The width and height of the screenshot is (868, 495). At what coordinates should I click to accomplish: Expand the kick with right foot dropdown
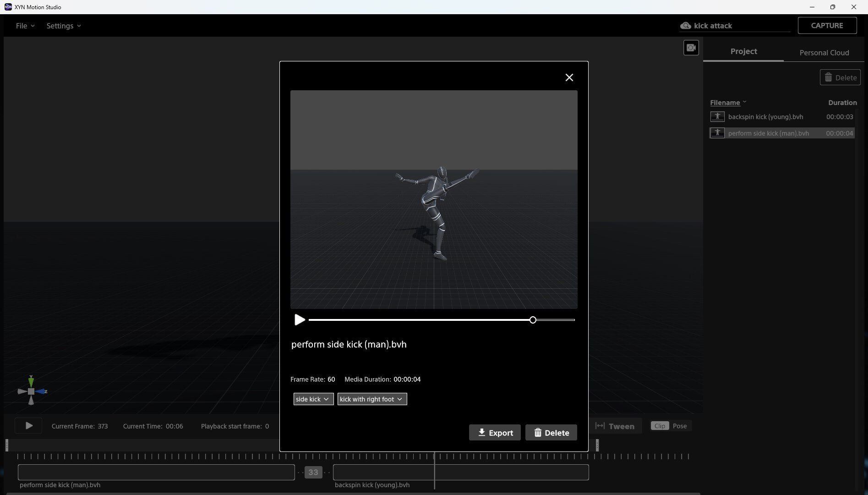pyautogui.click(x=372, y=399)
